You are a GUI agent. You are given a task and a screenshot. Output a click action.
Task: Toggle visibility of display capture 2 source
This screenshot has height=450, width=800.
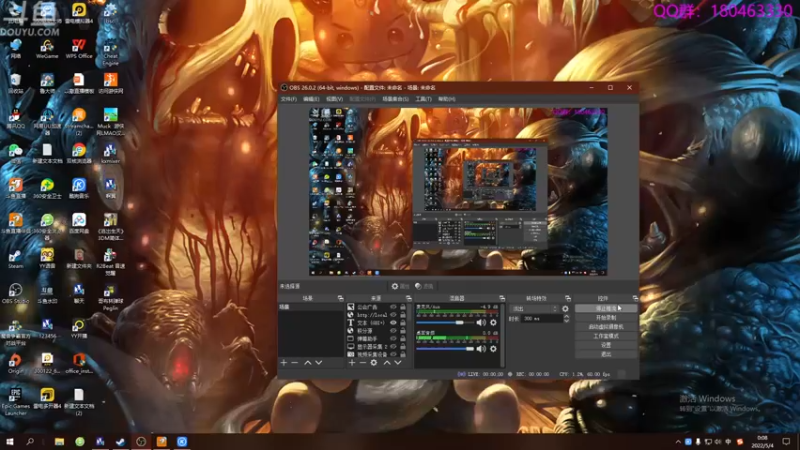pyautogui.click(x=393, y=346)
